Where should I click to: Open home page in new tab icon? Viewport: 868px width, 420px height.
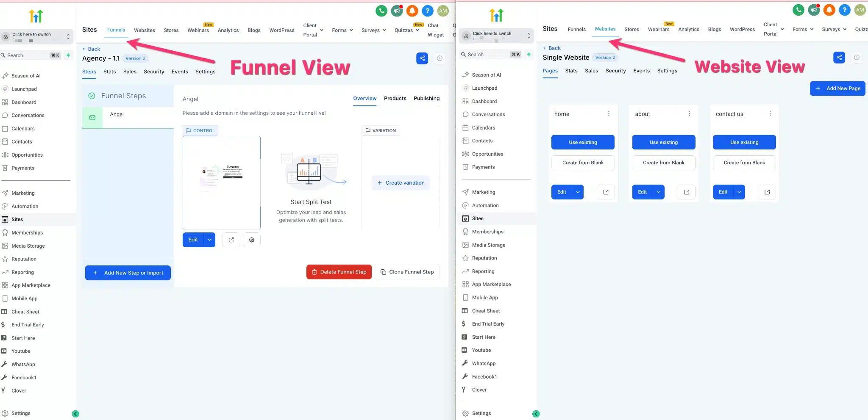tap(606, 192)
